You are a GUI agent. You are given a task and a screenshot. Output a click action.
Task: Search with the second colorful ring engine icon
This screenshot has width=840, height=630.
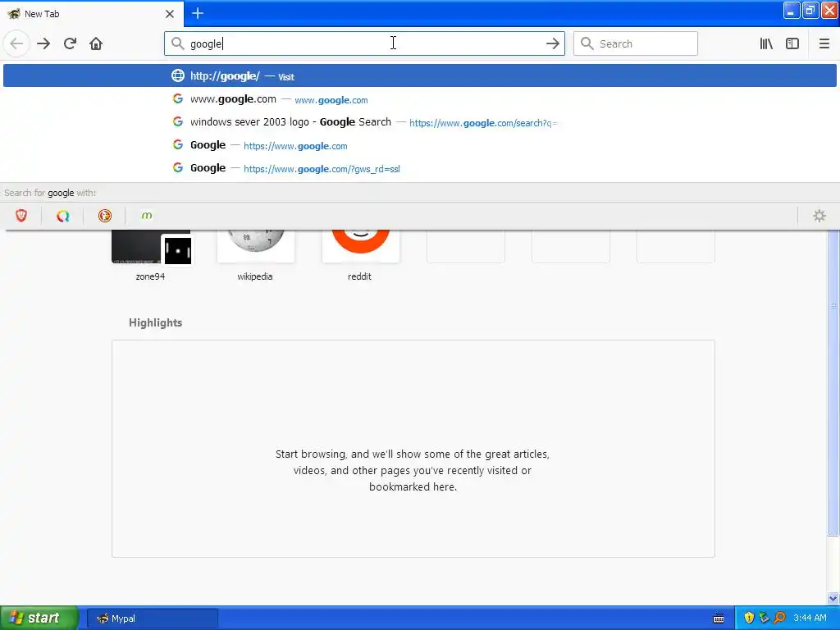pos(62,216)
